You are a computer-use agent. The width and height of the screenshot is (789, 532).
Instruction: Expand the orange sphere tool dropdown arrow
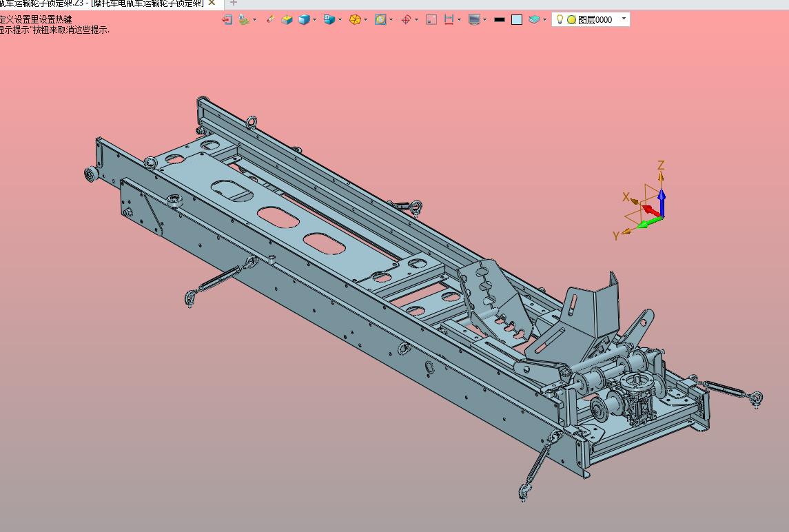tap(365, 19)
